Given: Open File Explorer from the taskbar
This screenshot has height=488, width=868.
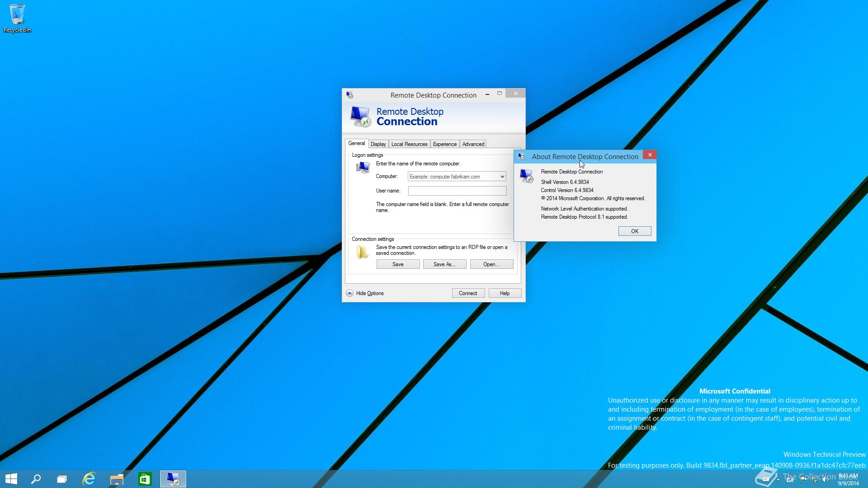Looking at the screenshot, I should [x=117, y=479].
